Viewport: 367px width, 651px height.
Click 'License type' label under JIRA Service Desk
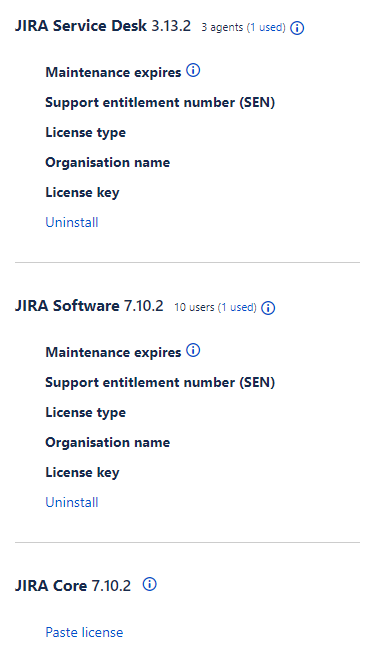click(x=86, y=133)
